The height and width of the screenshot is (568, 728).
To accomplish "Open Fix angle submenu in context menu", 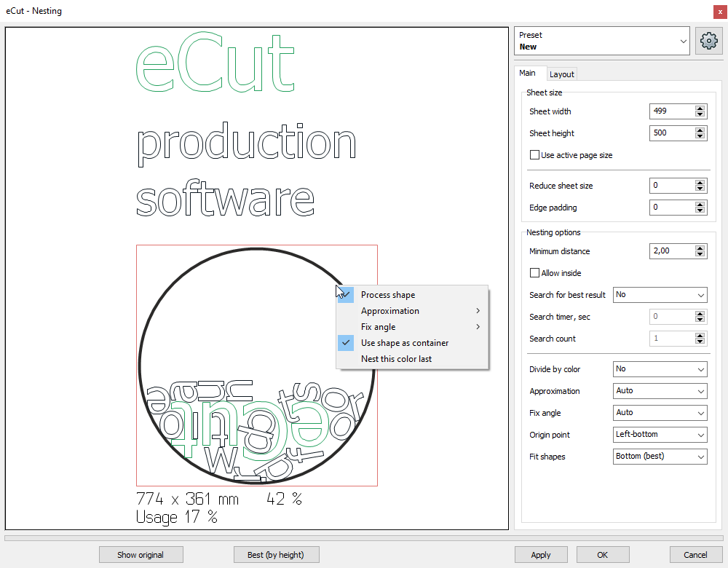I will pos(379,327).
